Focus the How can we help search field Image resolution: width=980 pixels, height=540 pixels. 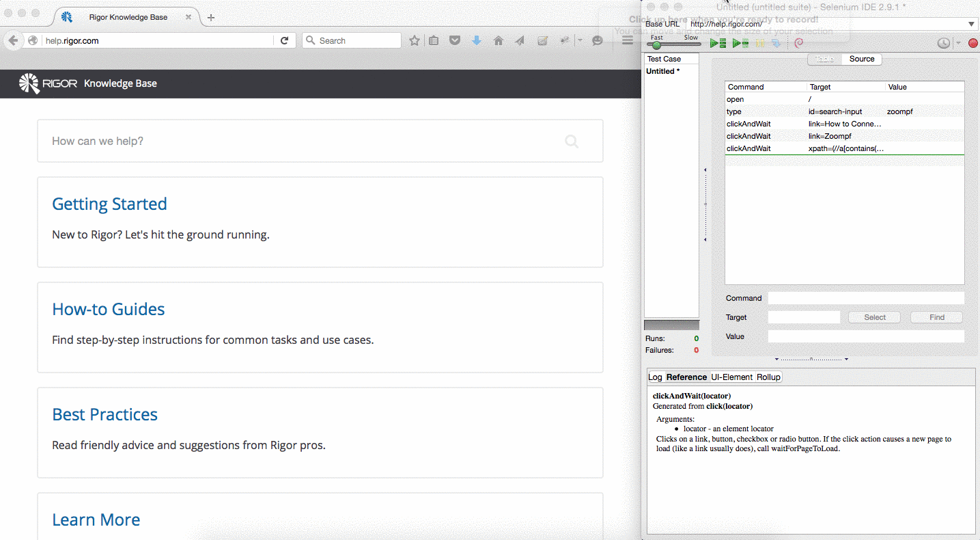coord(320,141)
